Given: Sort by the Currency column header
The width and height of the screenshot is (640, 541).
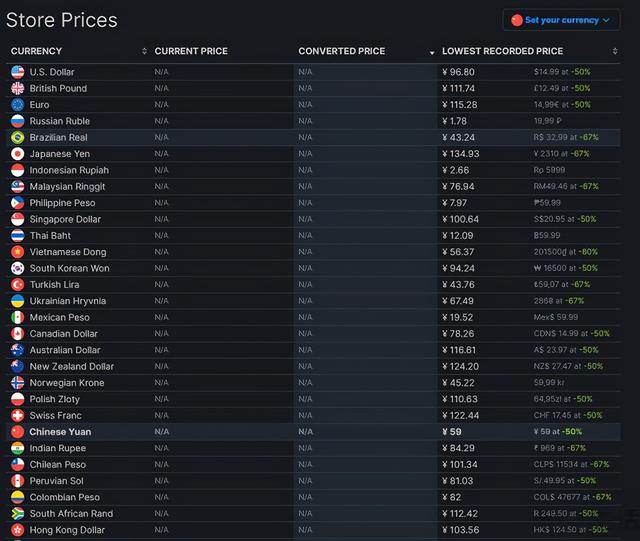Looking at the screenshot, I should (x=36, y=51).
